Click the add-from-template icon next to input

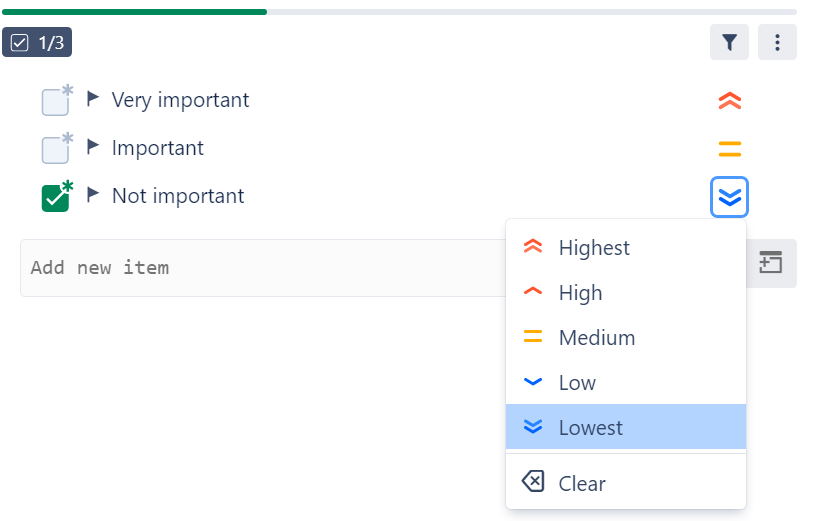point(771,264)
